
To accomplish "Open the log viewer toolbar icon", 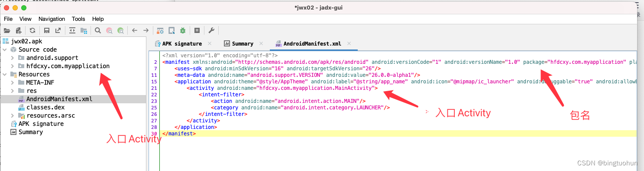I will point(197,30).
